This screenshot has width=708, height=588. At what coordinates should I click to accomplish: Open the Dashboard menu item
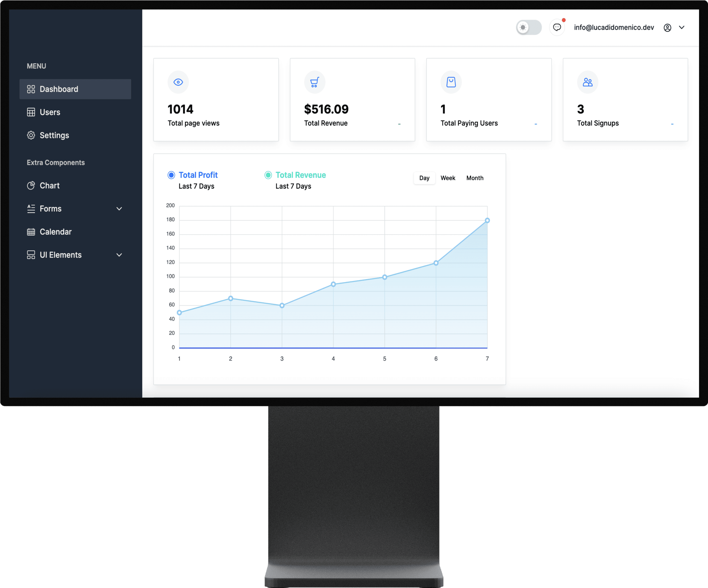point(75,89)
